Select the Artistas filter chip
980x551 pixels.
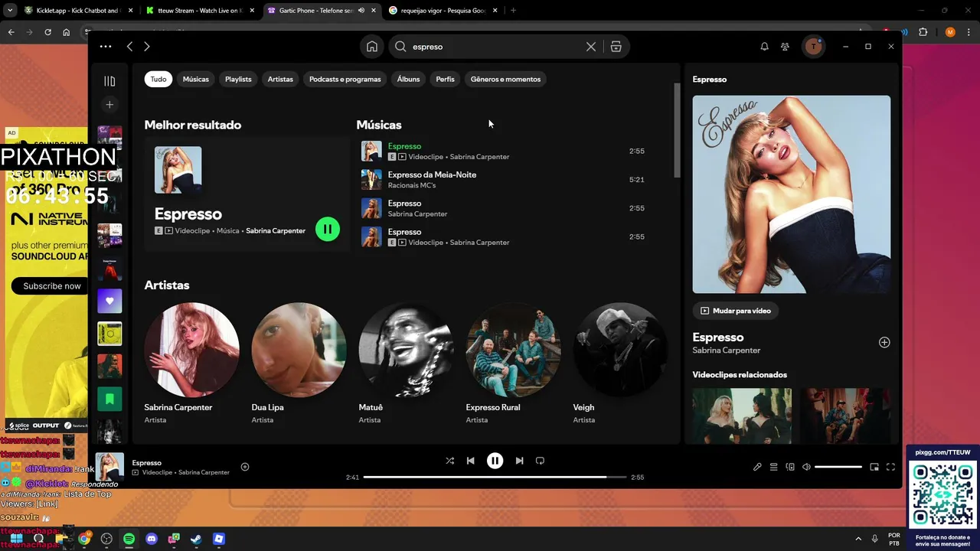pyautogui.click(x=280, y=79)
